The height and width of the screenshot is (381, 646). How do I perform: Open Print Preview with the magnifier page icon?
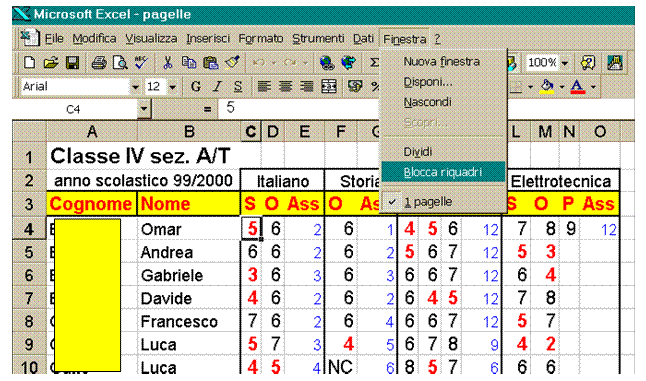pos(120,63)
